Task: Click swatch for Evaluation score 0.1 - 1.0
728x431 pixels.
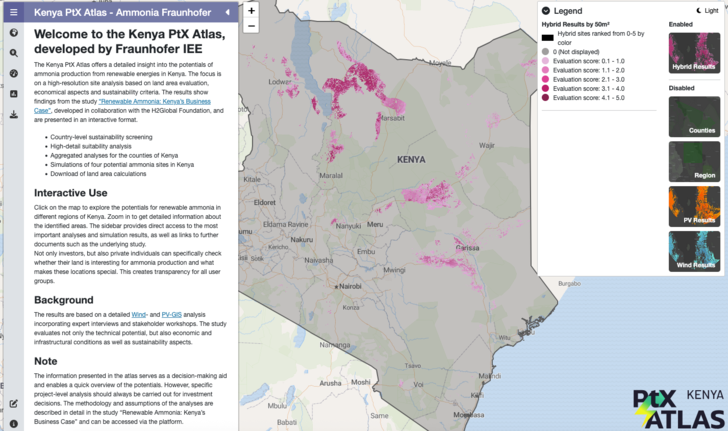Action: tap(546, 61)
